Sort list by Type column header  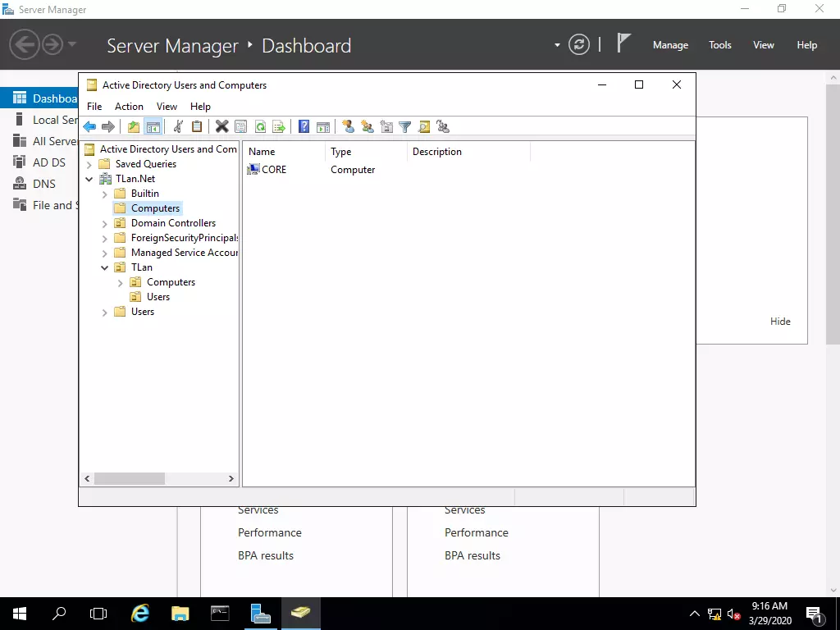click(x=367, y=152)
